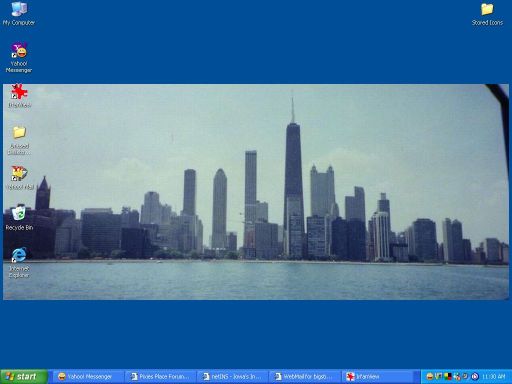This screenshot has height=384, width=512.
Task: Select the yellow folder icon below IrfanView
Action: 19,140
